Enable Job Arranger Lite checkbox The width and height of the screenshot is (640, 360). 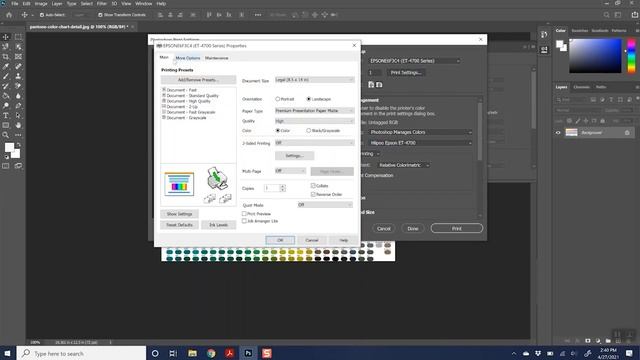pyautogui.click(x=244, y=221)
